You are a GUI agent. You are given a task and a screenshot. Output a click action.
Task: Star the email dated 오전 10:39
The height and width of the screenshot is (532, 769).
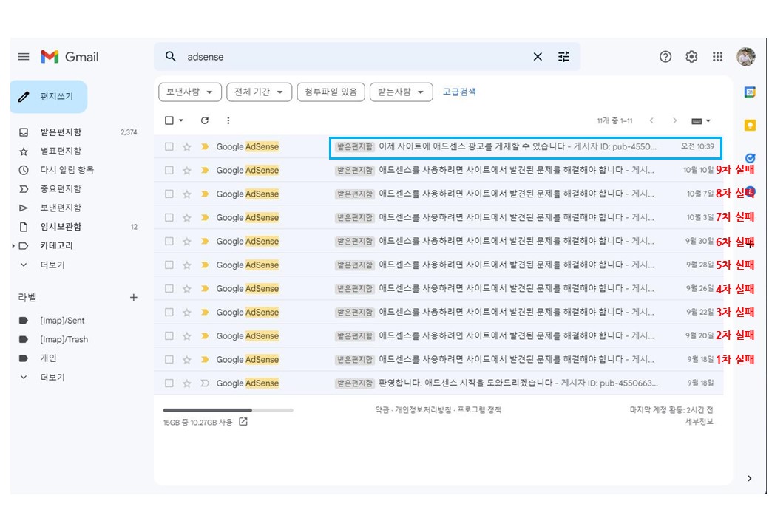point(187,147)
